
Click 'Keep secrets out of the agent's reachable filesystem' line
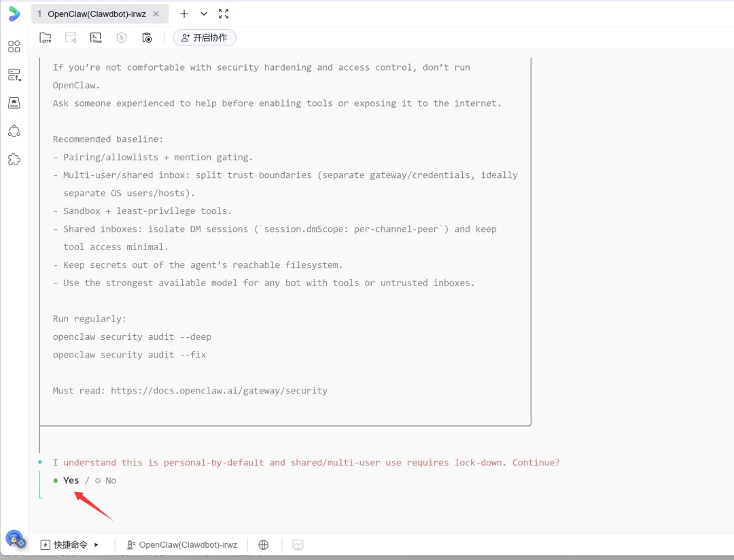click(198, 265)
